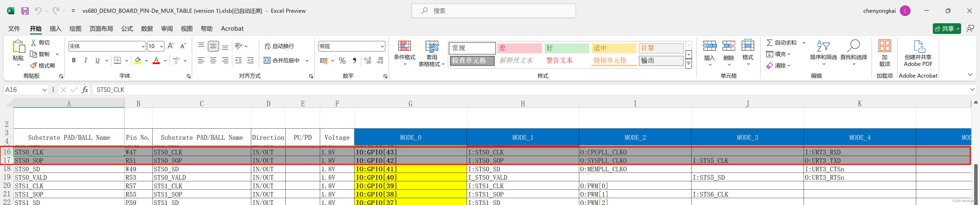Select the 好 (Good) cell style

tap(566, 48)
